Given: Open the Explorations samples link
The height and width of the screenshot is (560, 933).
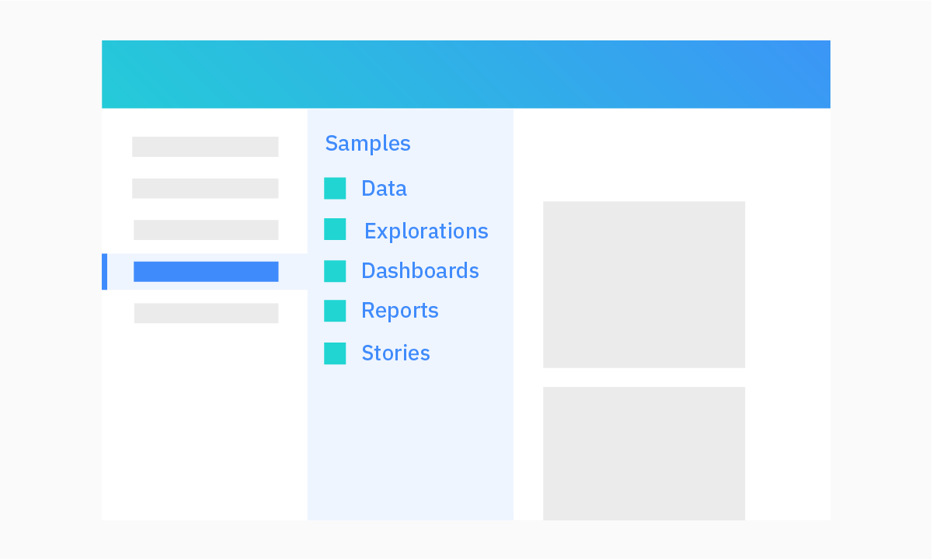Looking at the screenshot, I should [x=426, y=231].
